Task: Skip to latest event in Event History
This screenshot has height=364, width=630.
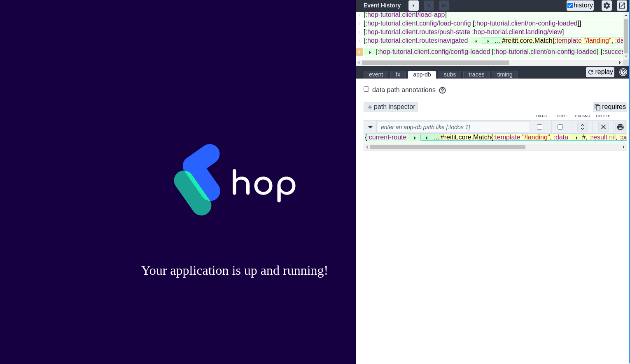Action: 444,5
